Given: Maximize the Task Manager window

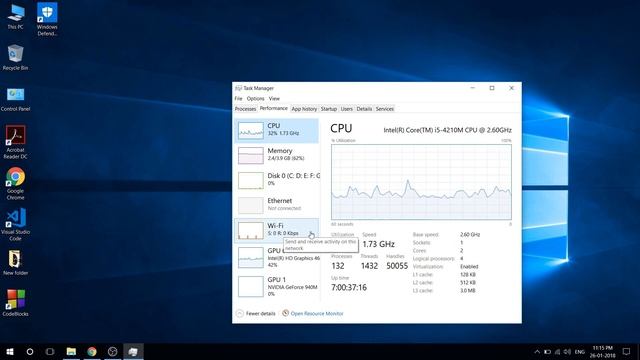Looking at the screenshot, I should click(492, 88).
